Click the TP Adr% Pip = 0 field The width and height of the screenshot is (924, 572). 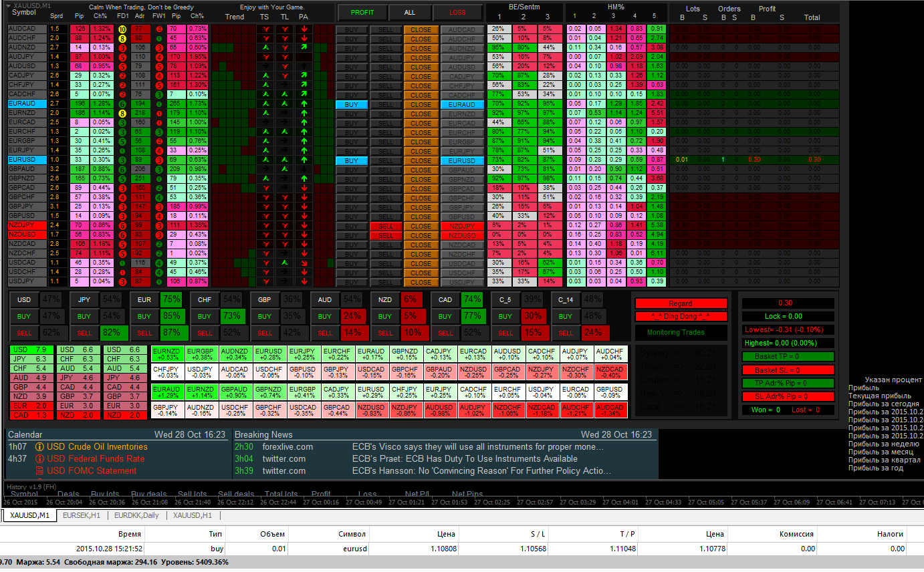tap(788, 384)
